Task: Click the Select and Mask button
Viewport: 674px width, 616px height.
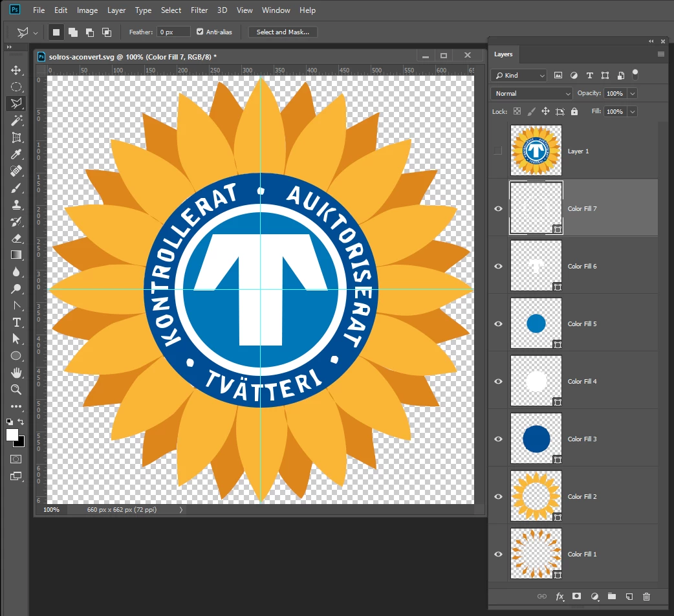Action: click(283, 32)
